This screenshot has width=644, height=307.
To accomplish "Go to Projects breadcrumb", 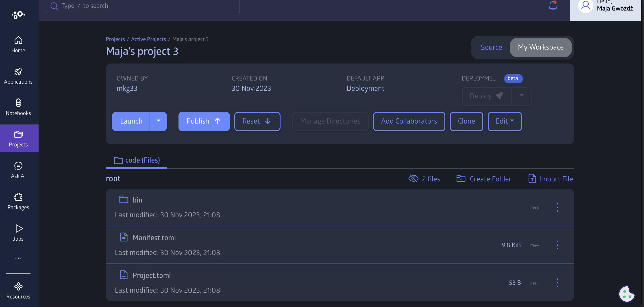I will tap(115, 39).
